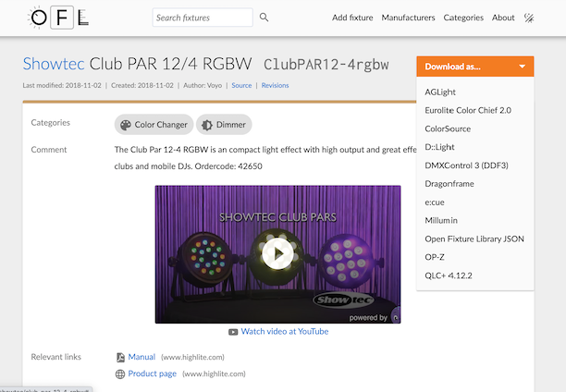Download as DMXControl 3 (DDF3)
Viewport: 566px width, 392px height.
coord(475,165)
